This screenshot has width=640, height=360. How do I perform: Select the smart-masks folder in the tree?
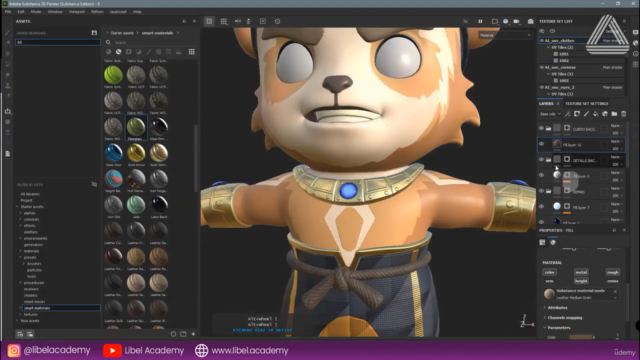point(34,302)
